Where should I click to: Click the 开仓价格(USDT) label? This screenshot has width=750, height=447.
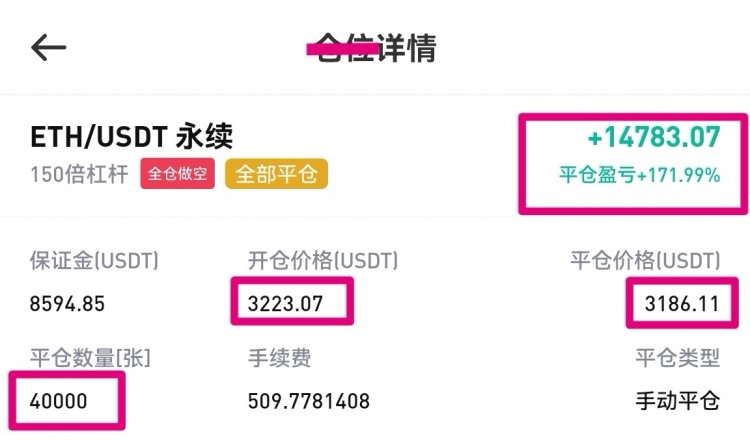click(323, 261)
